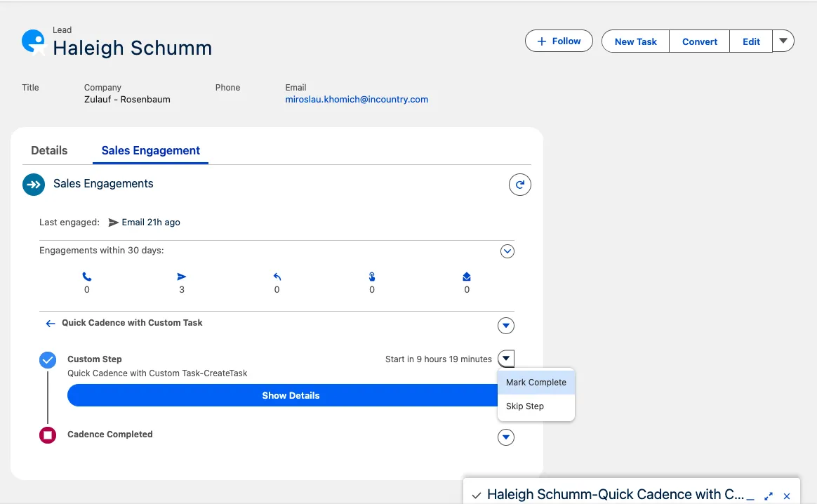Switch to the Details tab
The image size is (817, 504).
49,150
